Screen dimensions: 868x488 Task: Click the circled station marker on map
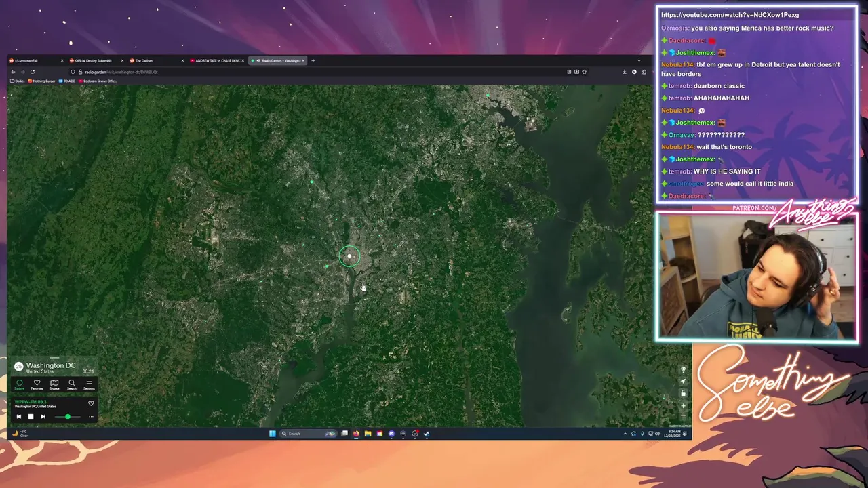coord(349,256)
